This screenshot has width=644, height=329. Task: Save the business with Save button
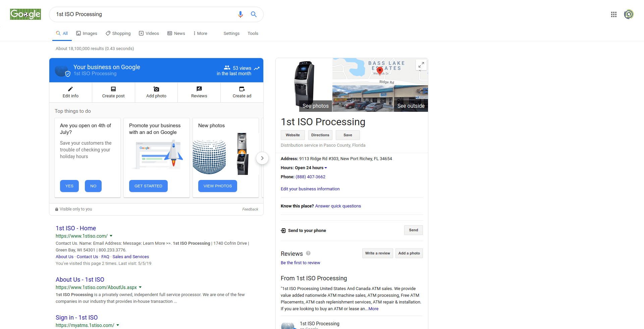[x=348, y=135]
